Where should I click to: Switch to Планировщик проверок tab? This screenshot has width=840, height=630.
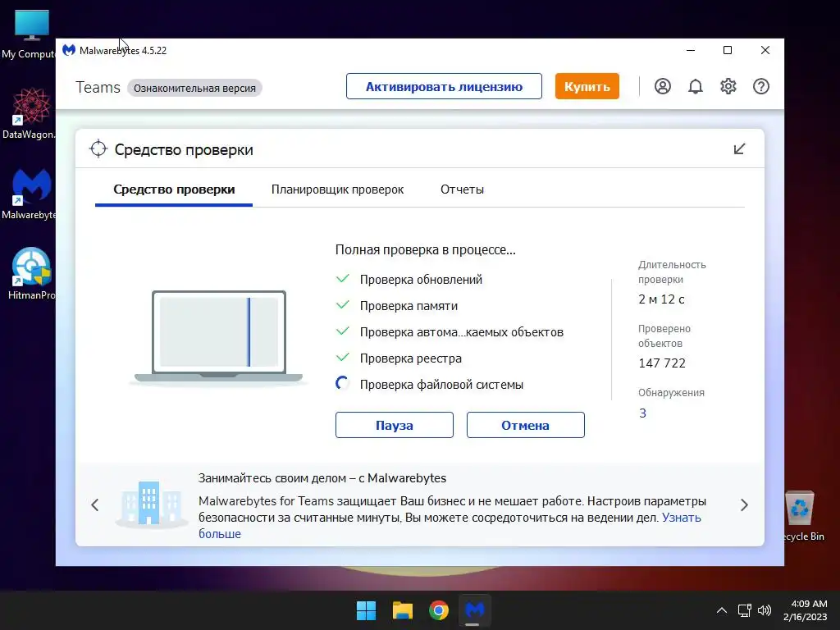337,189
